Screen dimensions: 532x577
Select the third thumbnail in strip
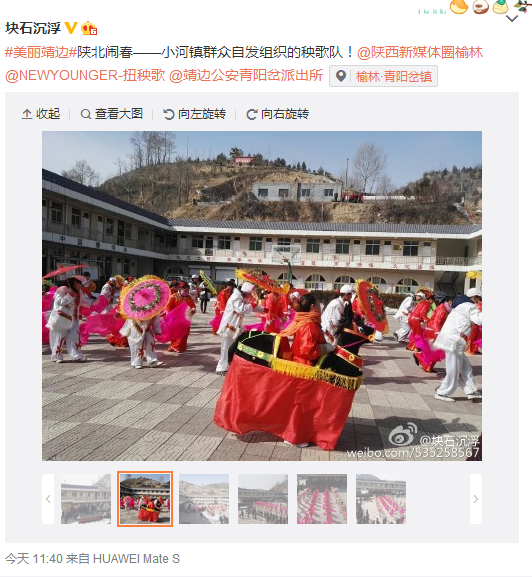[204, 499]
